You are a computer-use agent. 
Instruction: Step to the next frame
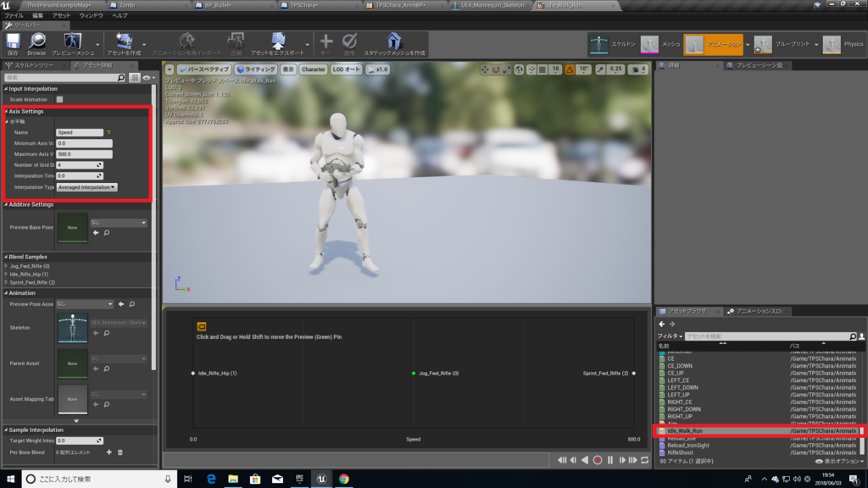[x=622, y=460]
